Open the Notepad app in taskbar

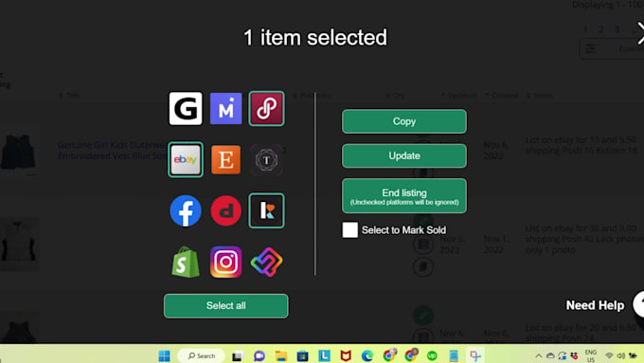[454, 356]
